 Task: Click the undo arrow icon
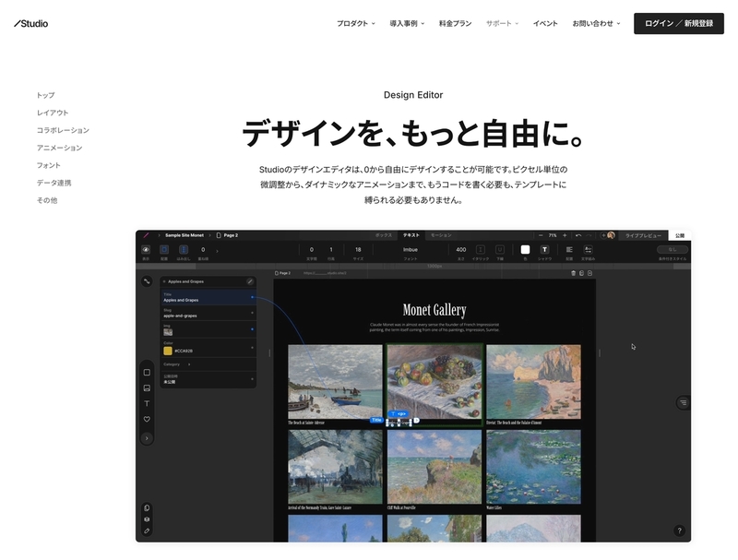click(x=578, y=235)
